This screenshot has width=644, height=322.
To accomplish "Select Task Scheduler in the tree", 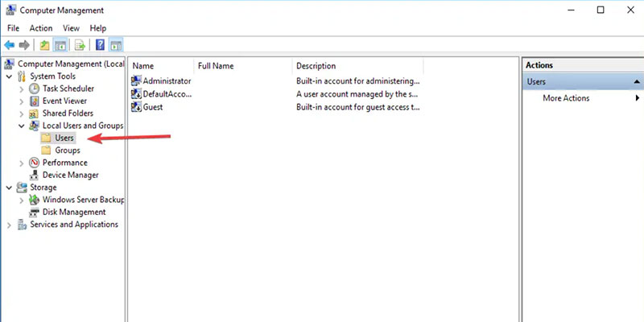I will click(68, 89).
